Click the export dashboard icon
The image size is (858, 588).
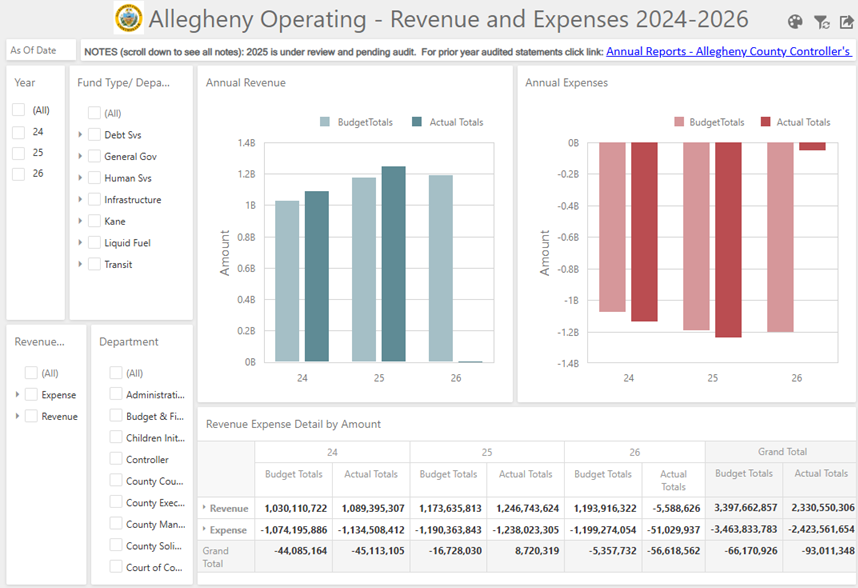point(846,22)
